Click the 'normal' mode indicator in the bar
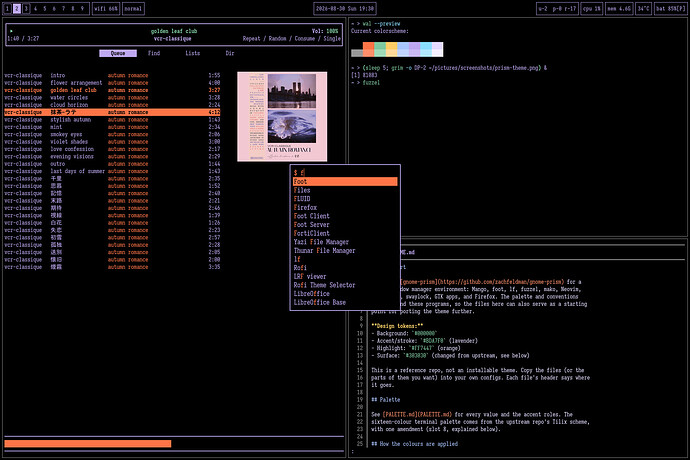Image resolution: width=690 pixels, height=460 pixels. pos(133,8)
